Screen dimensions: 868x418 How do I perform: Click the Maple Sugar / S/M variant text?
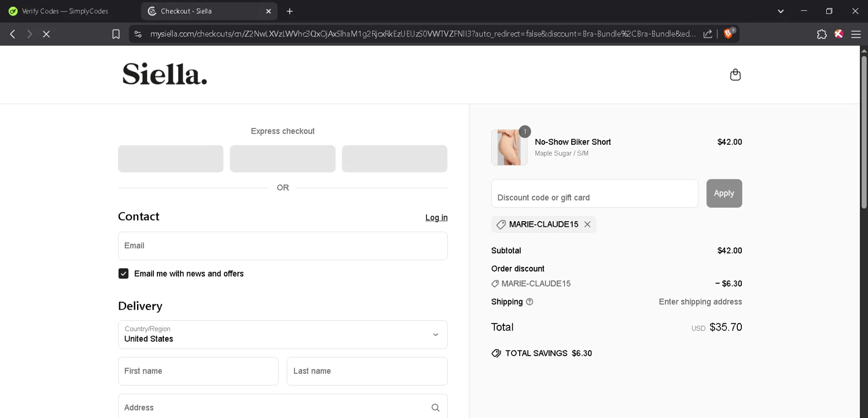click(x=561, y=153)
